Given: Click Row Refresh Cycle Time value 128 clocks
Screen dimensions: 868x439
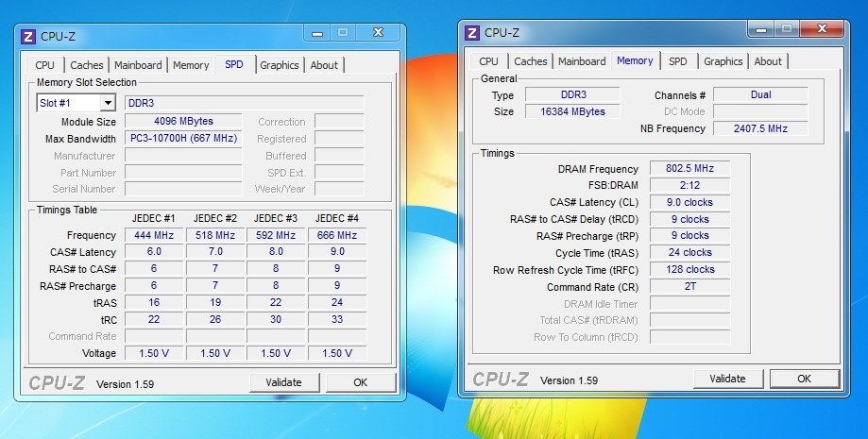Looking at the screenshot, I should 689,270.
